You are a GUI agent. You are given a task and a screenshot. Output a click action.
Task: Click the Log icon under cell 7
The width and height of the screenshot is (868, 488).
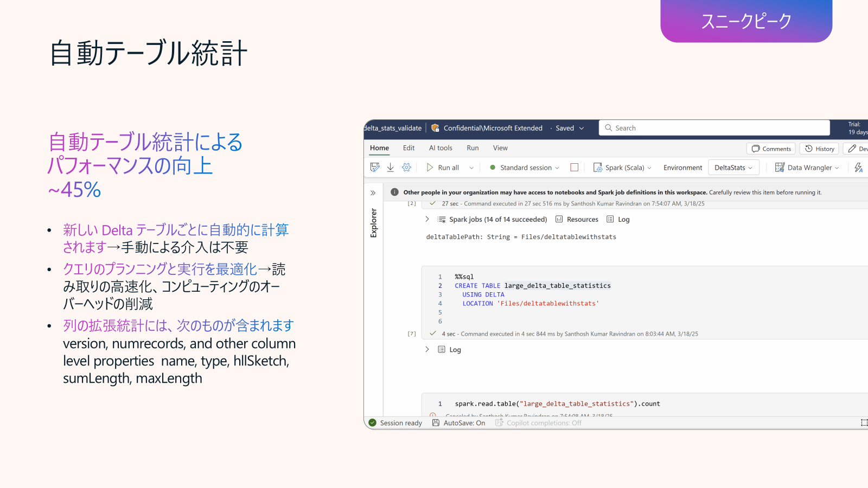[x=442, y=349]
